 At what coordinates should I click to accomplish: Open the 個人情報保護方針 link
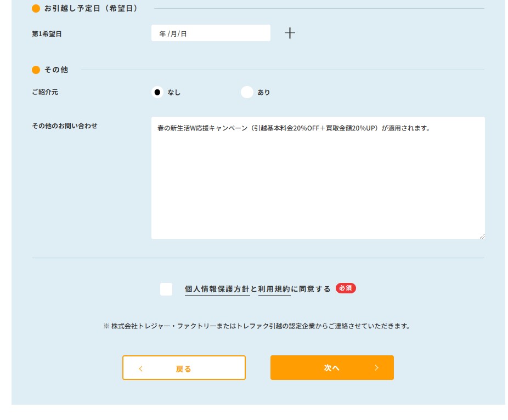(217, 289)
